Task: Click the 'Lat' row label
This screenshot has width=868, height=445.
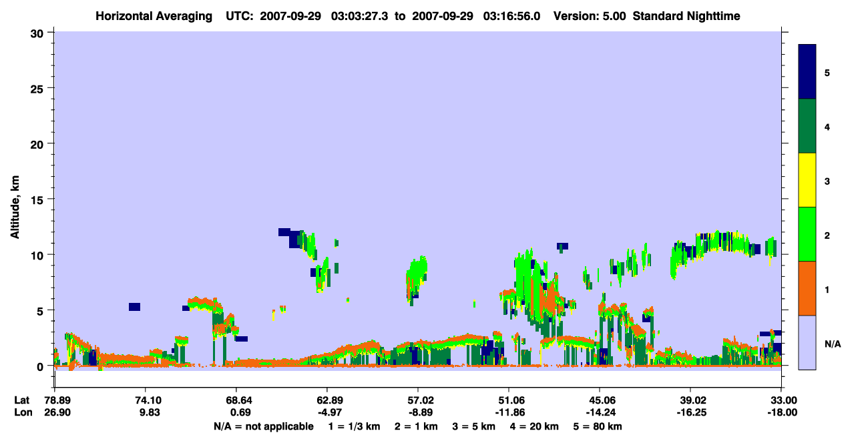Action: coord(21,400)
